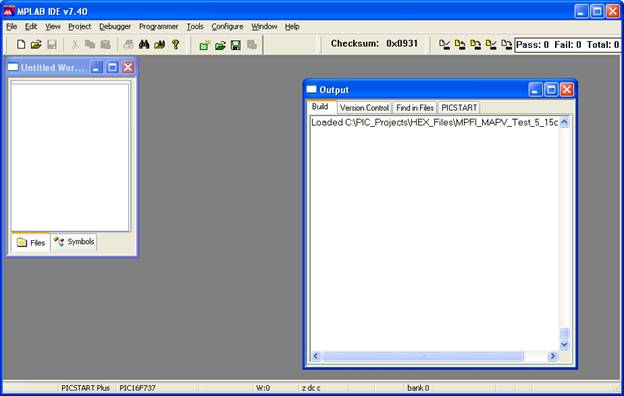This screenshot has height=396, width=624.
Task: Minimize the Output window
Action: 535,90
